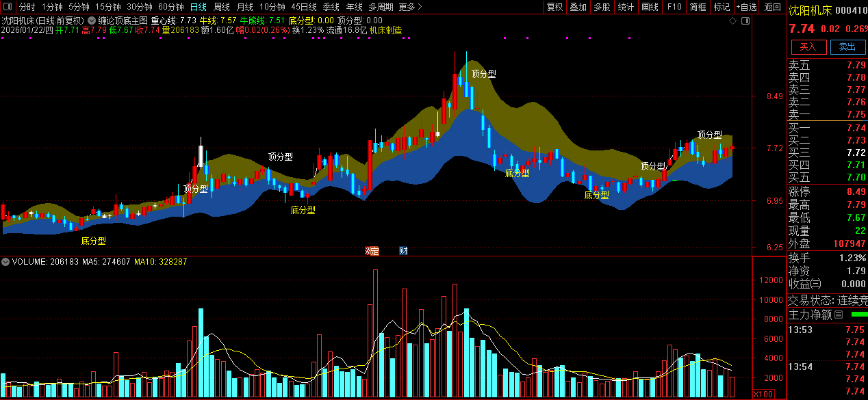Expand the 更多 periods menu
Screen dimensions: 868x400
(x=409, y=7)
